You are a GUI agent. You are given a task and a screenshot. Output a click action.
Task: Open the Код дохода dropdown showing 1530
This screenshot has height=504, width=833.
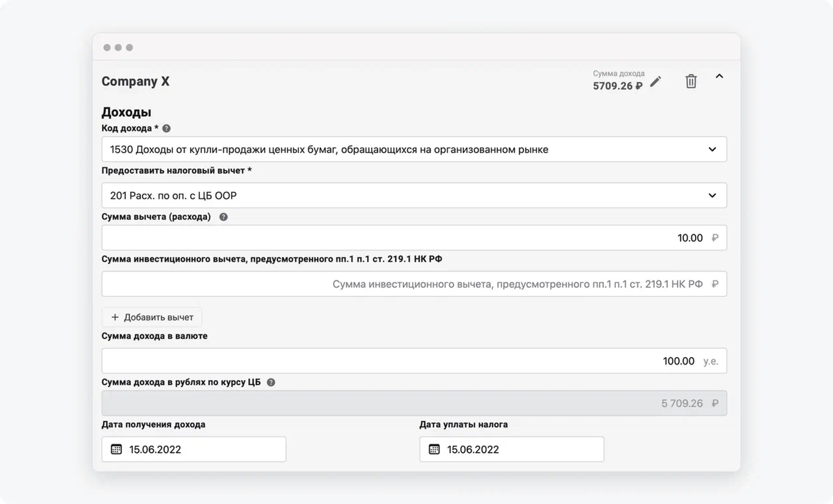[x=414, y=149]
